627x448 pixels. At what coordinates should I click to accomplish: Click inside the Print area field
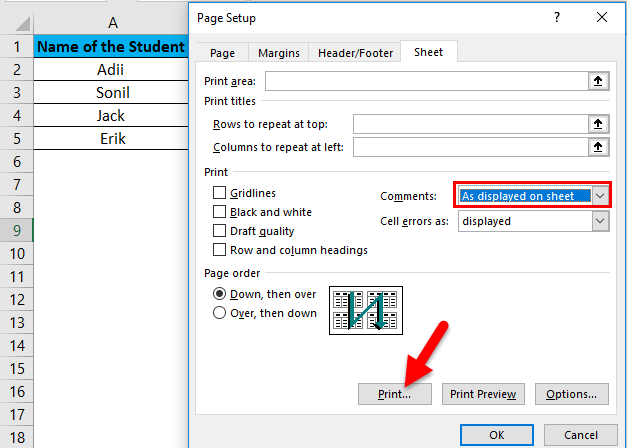coord(425,82)
